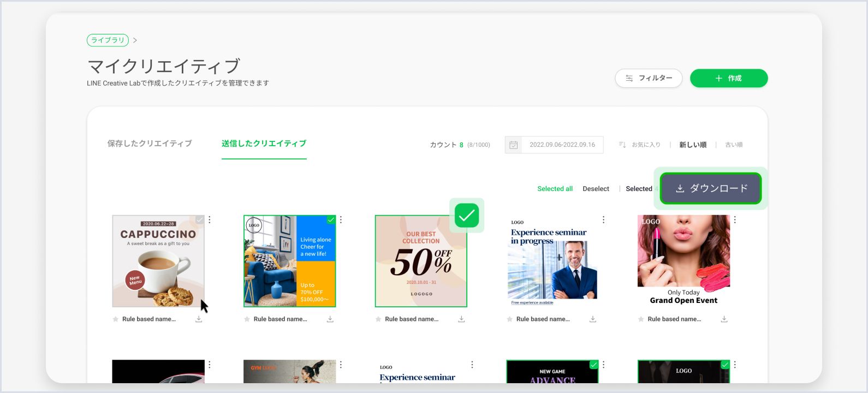Click Rule based name under the Experience seminar in progress card
Viewport: 868px width, 393px height.
[543, 319]
